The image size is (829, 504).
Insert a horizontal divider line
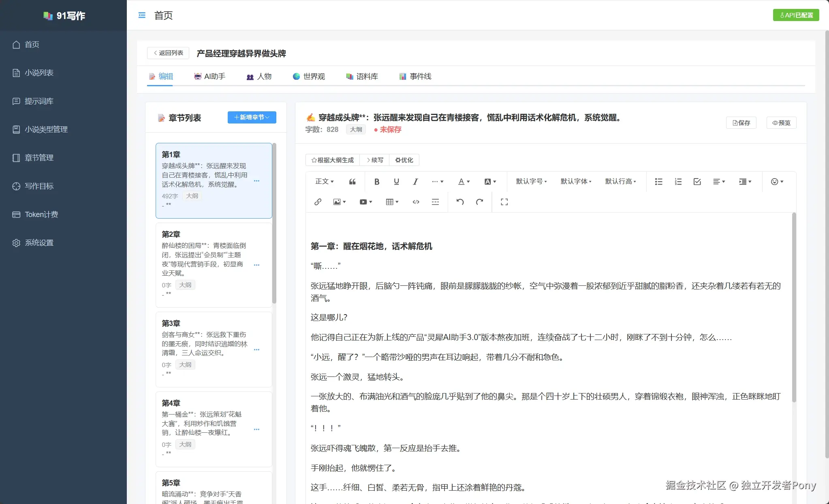[435, 202]
